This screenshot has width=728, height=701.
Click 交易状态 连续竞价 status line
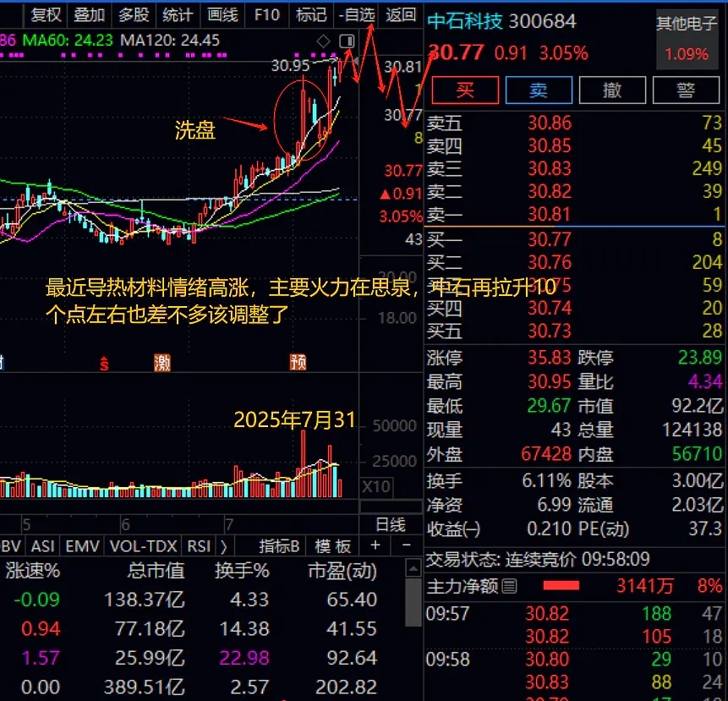pos(538,560)
